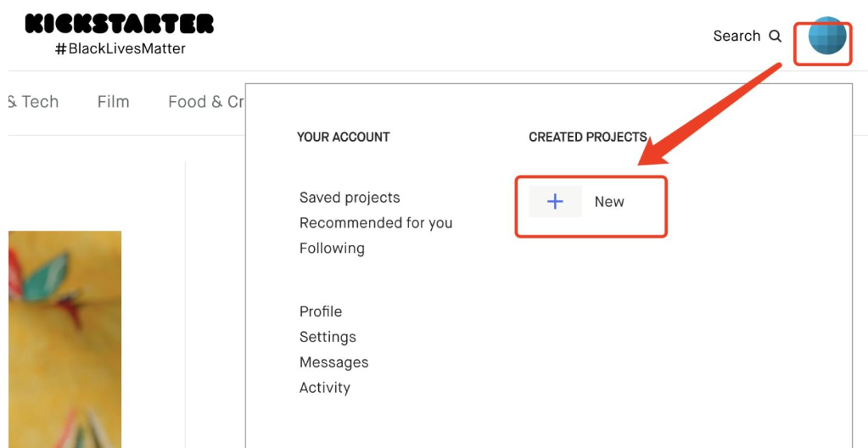View Activity
The height and width of the screenshot is (448, 868).
(x=324, y=388)
